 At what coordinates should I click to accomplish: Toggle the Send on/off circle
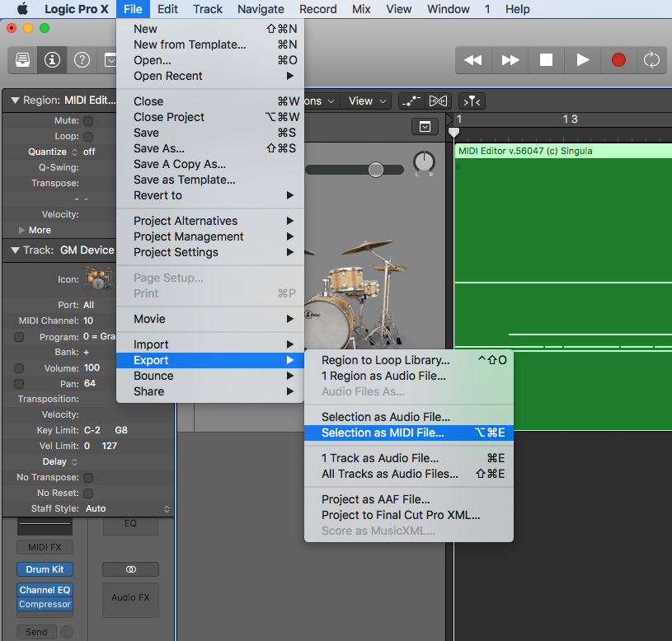(x=67, y=632)
